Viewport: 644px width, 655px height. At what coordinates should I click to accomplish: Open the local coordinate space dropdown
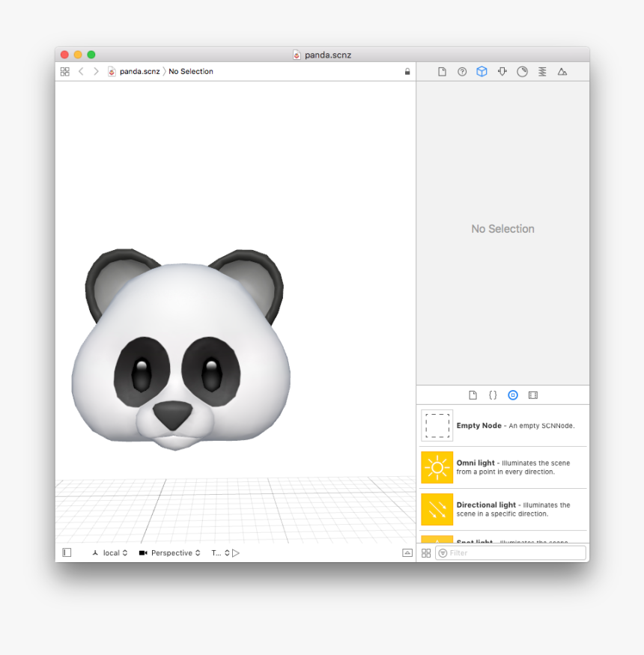[x=109, y=552]
